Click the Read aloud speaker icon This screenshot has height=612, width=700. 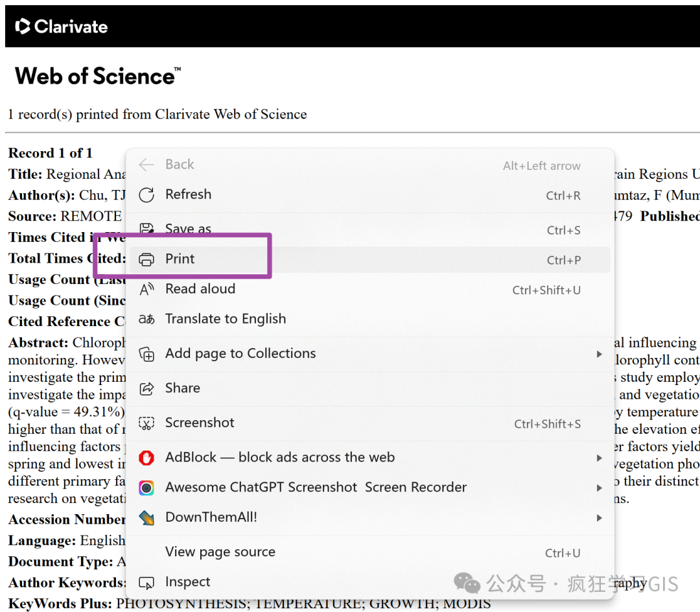click(x=146, y=289)
